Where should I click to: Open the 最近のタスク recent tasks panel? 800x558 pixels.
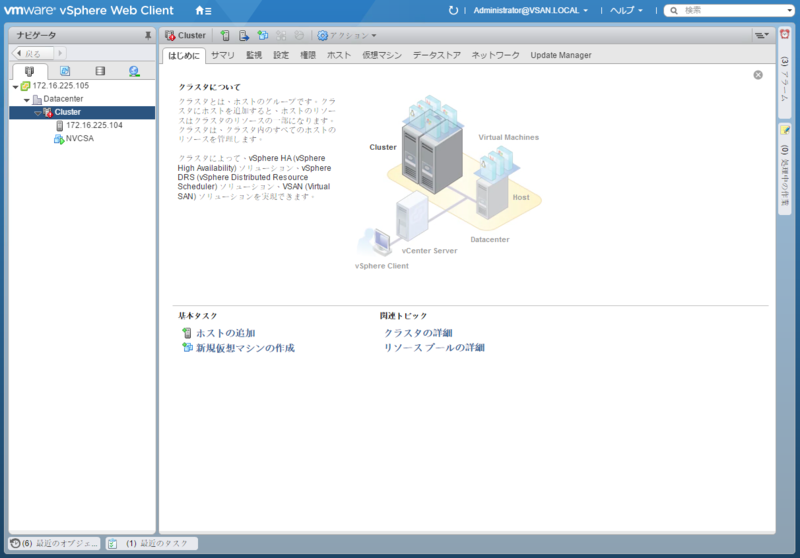tap(152, 544)
